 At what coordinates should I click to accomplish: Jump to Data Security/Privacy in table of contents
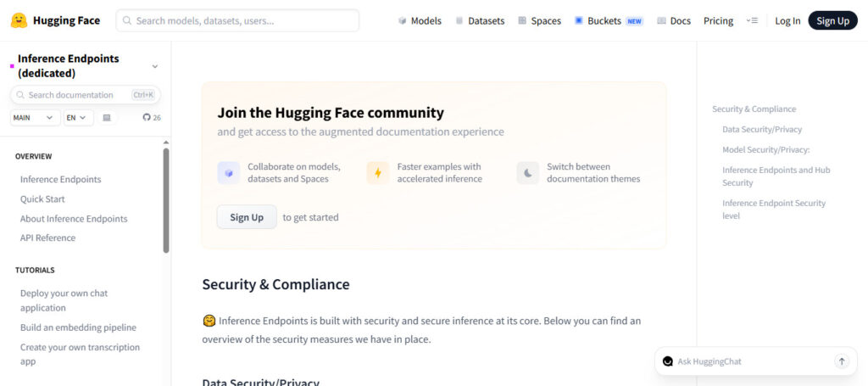click(762, 129)
